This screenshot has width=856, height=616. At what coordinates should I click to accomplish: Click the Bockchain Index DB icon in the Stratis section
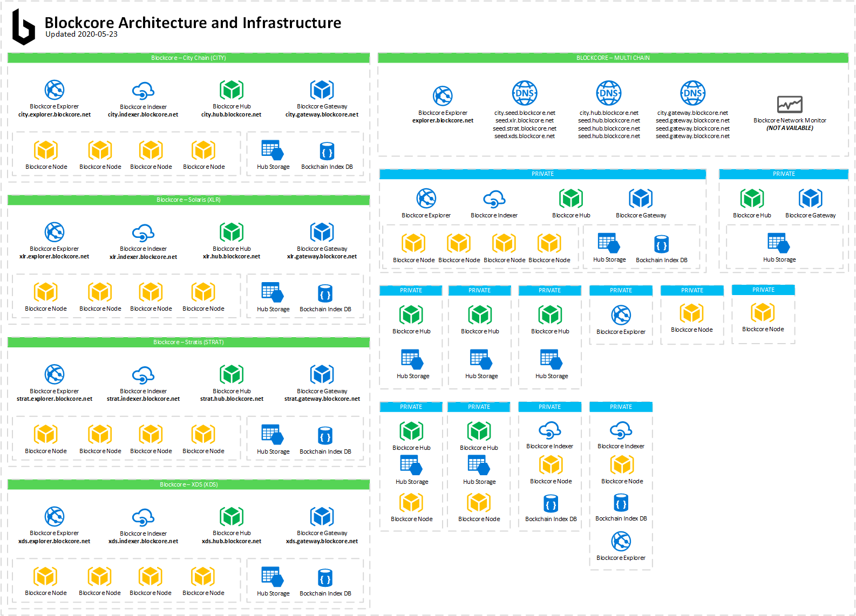(x=325, y=436)
